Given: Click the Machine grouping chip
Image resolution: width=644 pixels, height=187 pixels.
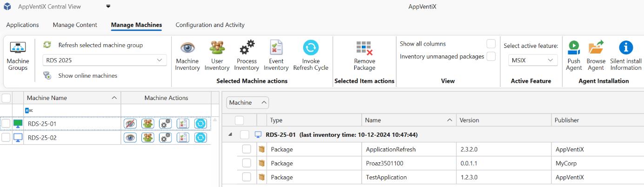Looking at the screenshot, I should pos(247,102).
